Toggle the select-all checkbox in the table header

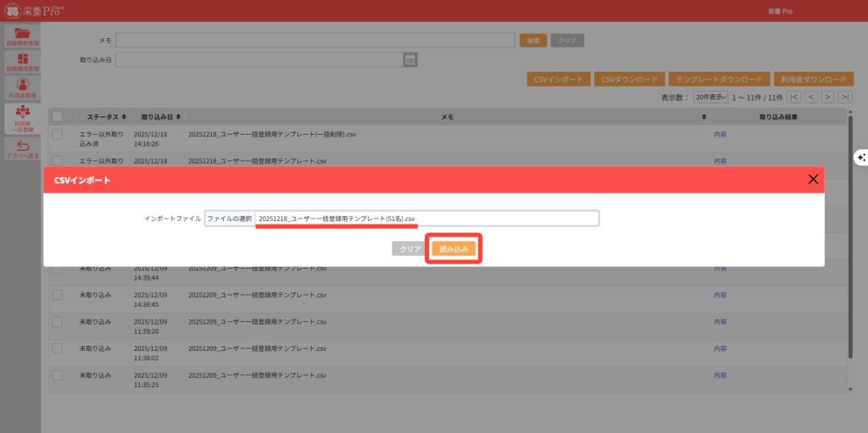click(x=58, y=116)
